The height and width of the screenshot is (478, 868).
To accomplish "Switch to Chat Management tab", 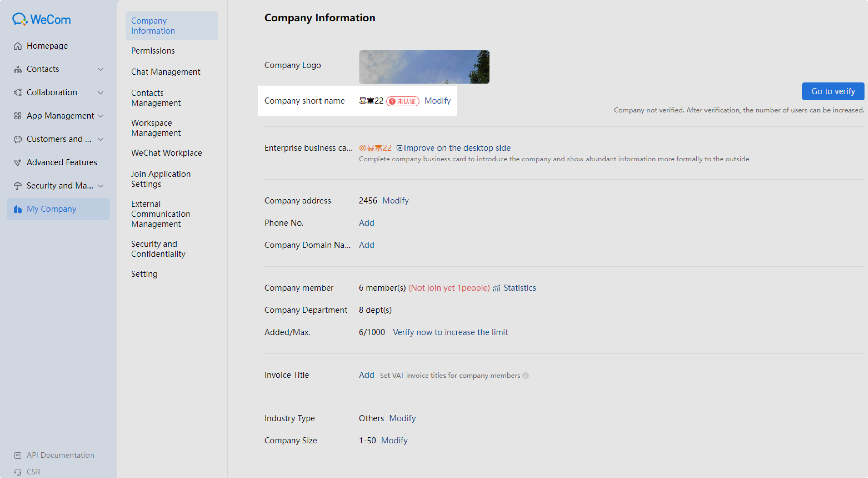I will click(166, 72).
